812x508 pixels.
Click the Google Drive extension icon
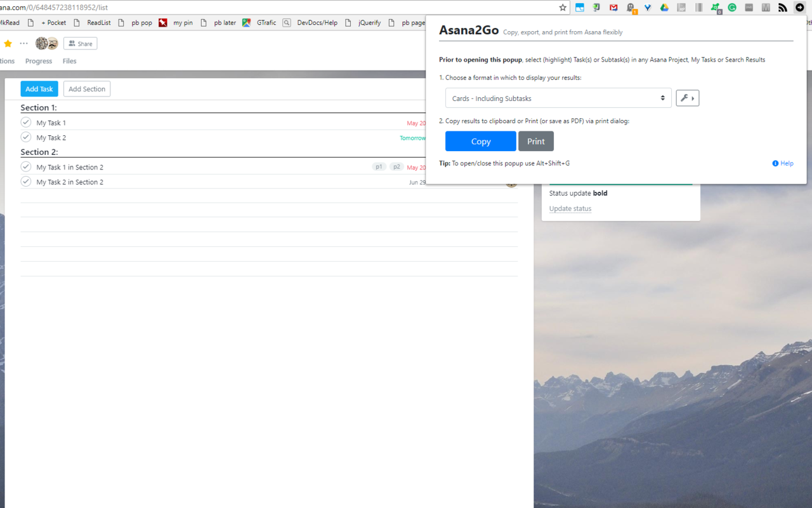(x=664, y=7)
